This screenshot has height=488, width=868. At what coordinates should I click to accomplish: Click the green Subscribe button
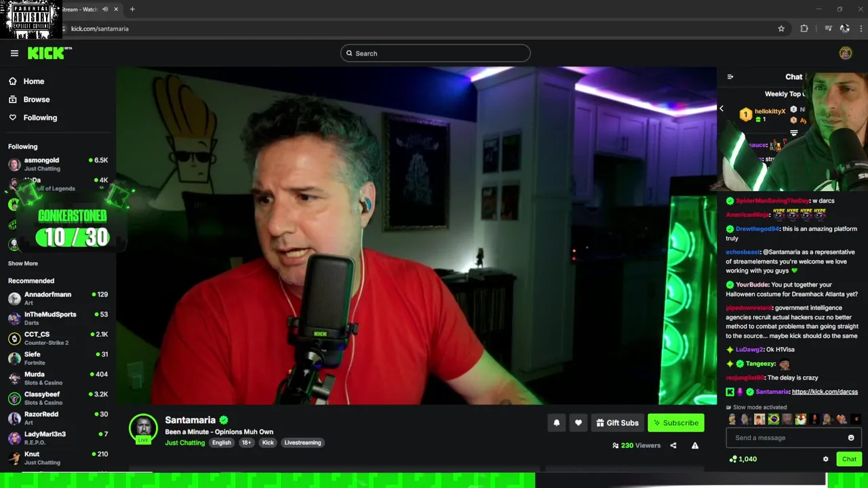[x=676, y=423]
